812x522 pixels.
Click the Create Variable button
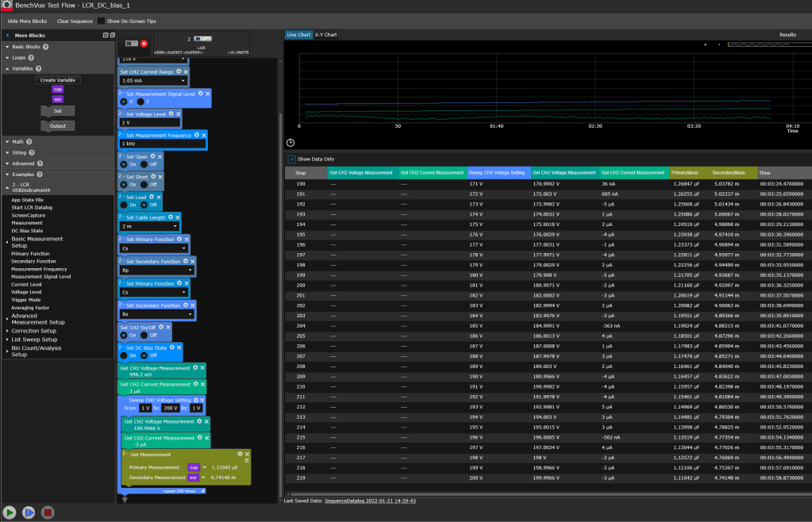coord(58,80)
